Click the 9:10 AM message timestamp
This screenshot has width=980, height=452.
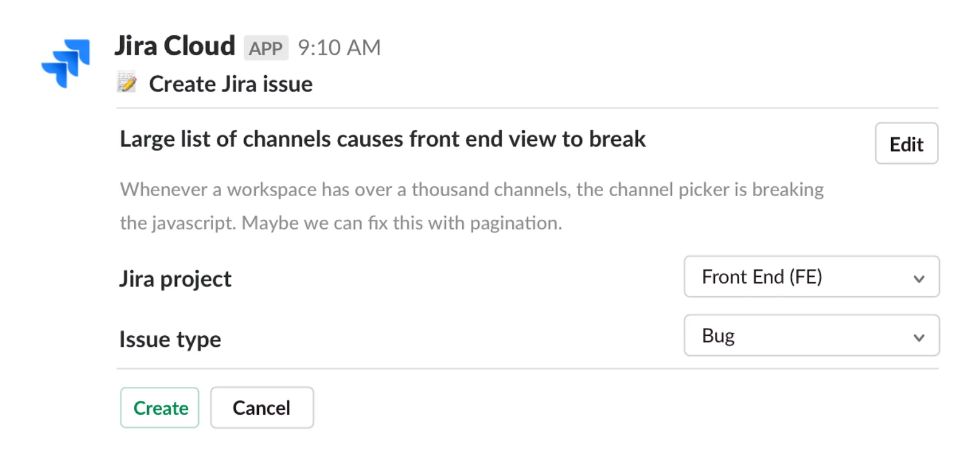tap(339, 48)
